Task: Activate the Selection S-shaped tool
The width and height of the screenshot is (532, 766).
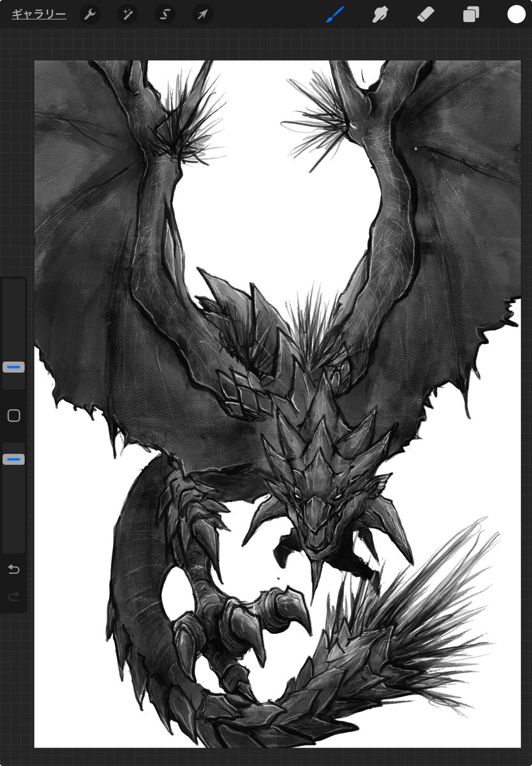Action: 165,15
